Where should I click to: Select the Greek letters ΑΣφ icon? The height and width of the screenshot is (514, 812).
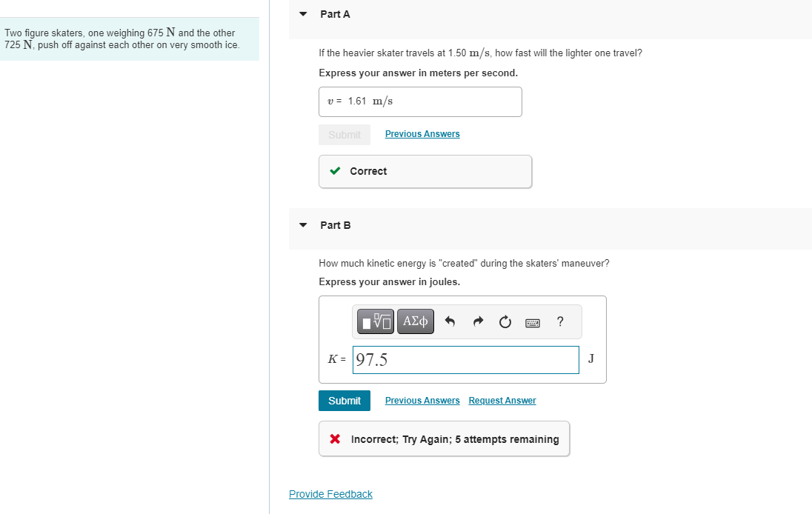click(x=415, y=321)
